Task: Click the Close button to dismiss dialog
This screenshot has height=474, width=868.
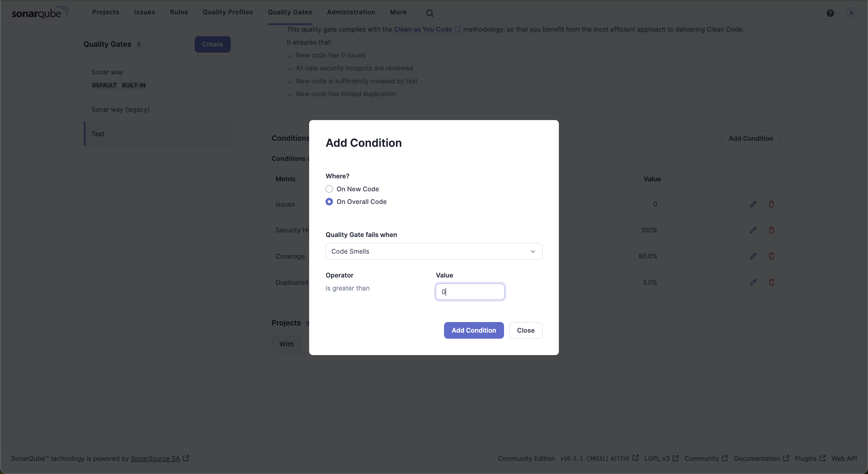Action: pyautogui.click(x=525, y=330)
